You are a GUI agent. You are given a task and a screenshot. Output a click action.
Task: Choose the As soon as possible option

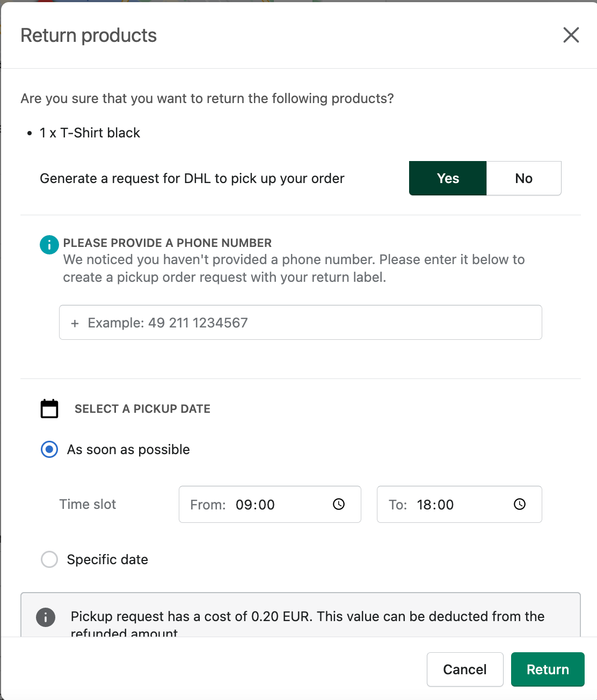(x=49, y=449)
